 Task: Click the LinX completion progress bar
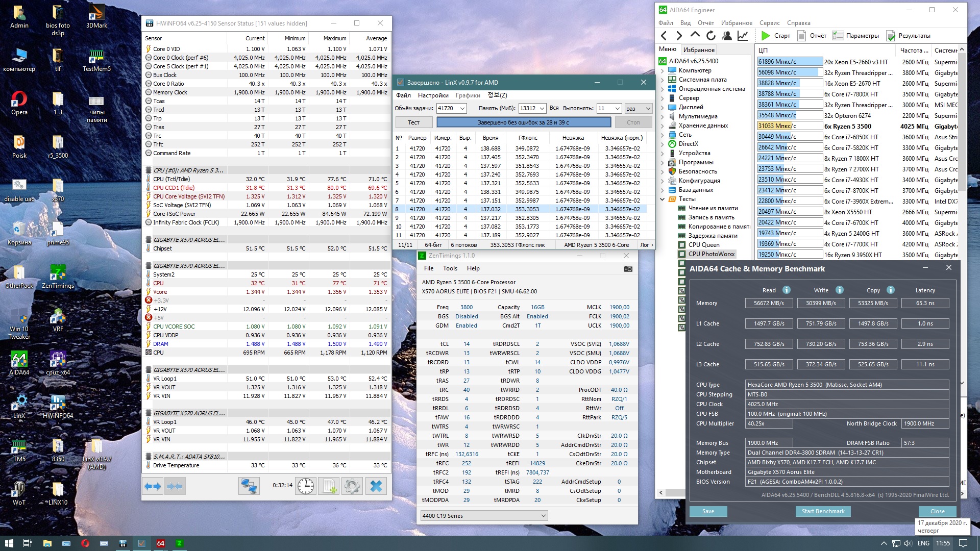(523, 122)
